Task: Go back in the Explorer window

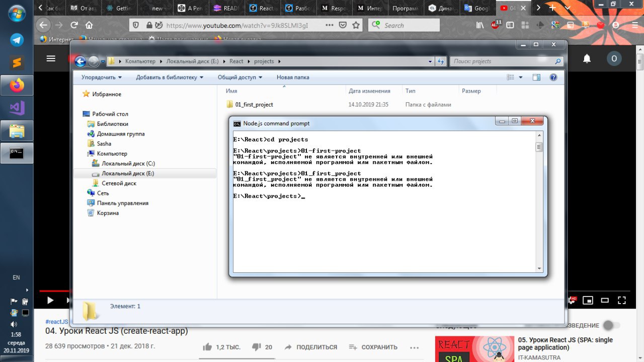Action: coord(80,61)
